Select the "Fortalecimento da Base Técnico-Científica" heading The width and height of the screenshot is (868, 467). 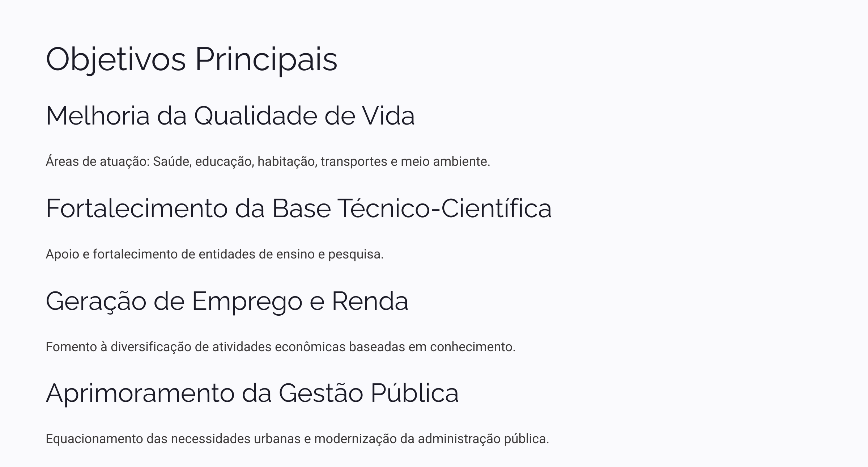pos(298,209)
